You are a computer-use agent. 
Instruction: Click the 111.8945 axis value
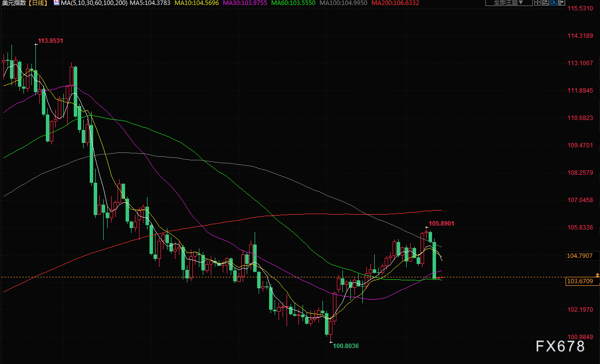(x=580, y=91)
